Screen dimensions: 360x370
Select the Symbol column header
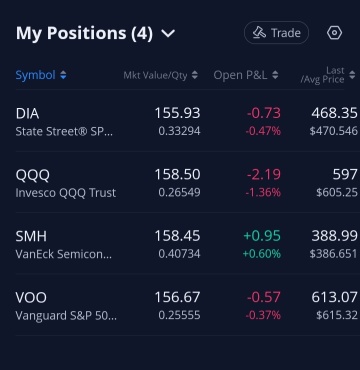(35, 75)
